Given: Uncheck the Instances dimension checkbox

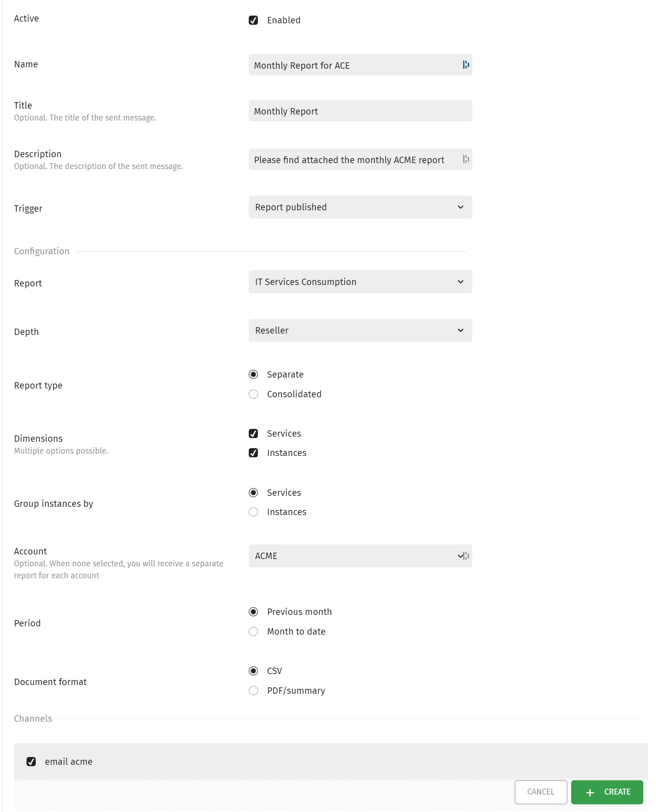Looking at the screenshot, I should 253,453.
